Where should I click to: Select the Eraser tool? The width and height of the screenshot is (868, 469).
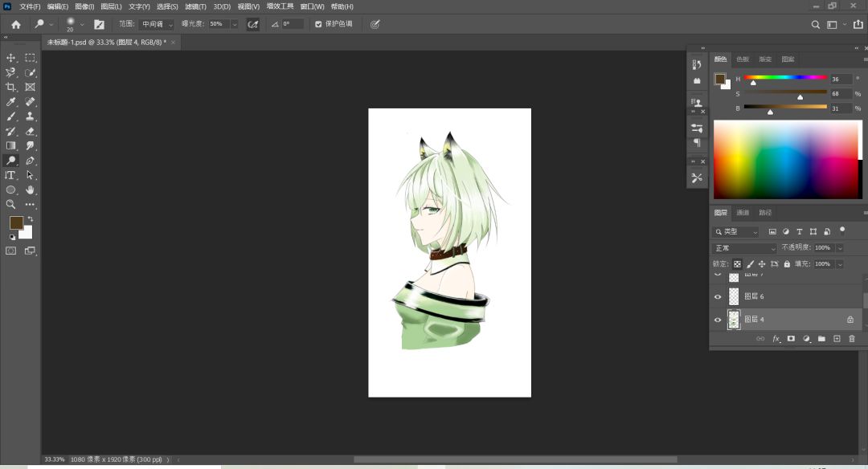(31, 131)
